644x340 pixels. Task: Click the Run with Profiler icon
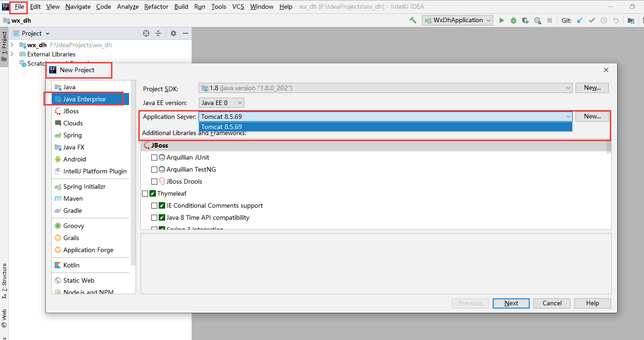[538, 20]
